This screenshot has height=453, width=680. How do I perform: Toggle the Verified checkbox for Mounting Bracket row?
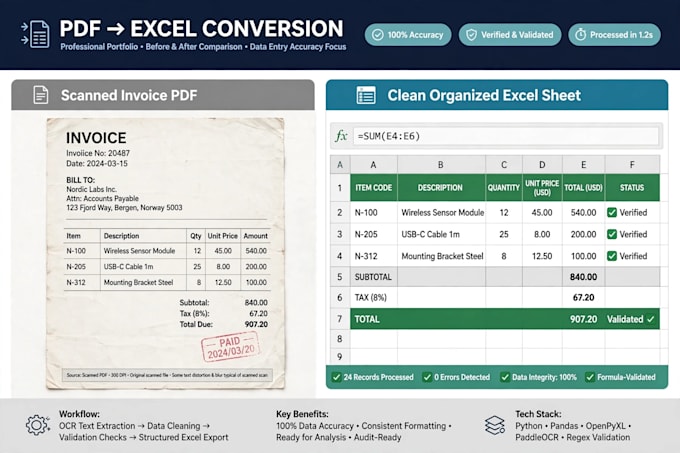(612, 256)
